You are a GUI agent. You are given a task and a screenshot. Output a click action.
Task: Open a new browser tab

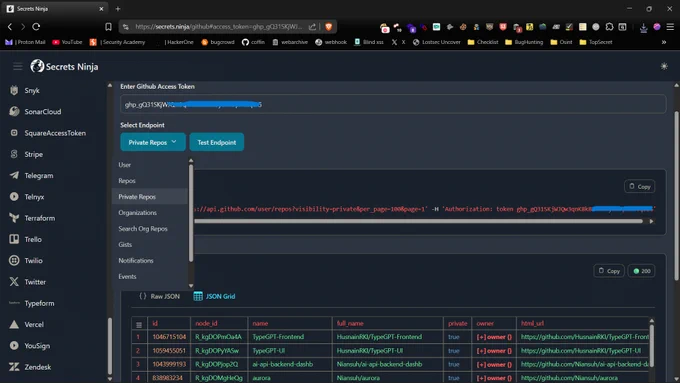click(118, 9)
